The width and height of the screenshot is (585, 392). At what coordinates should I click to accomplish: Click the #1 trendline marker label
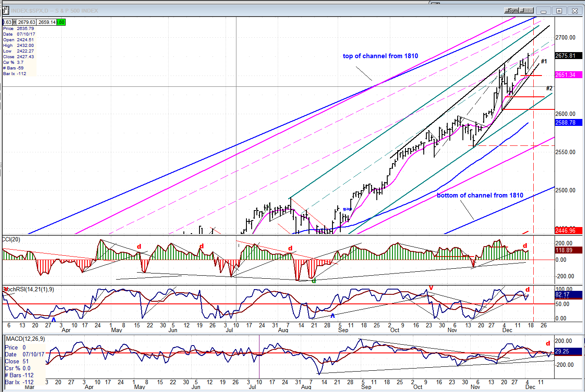544,62
